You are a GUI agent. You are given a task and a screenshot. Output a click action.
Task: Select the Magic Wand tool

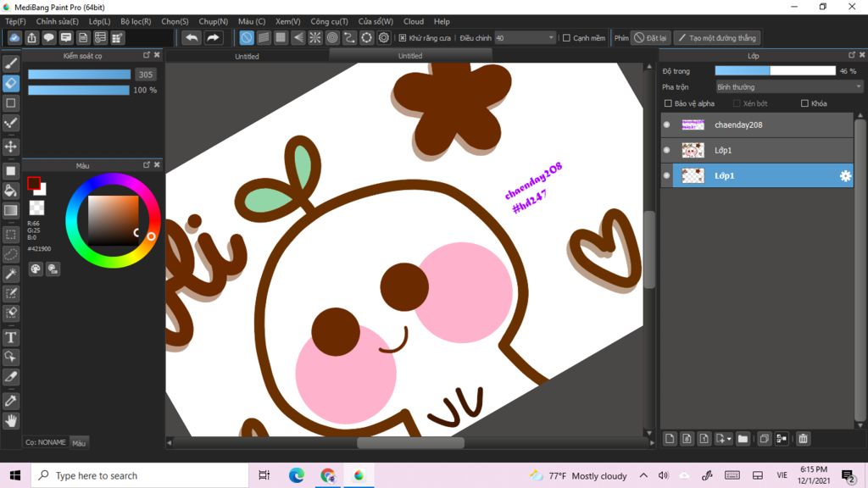pyautogui.click(x=10, y=274)
